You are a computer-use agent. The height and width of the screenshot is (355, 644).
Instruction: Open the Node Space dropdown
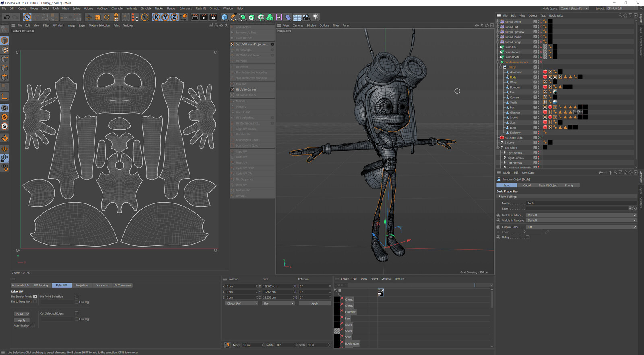coord(574,8)
